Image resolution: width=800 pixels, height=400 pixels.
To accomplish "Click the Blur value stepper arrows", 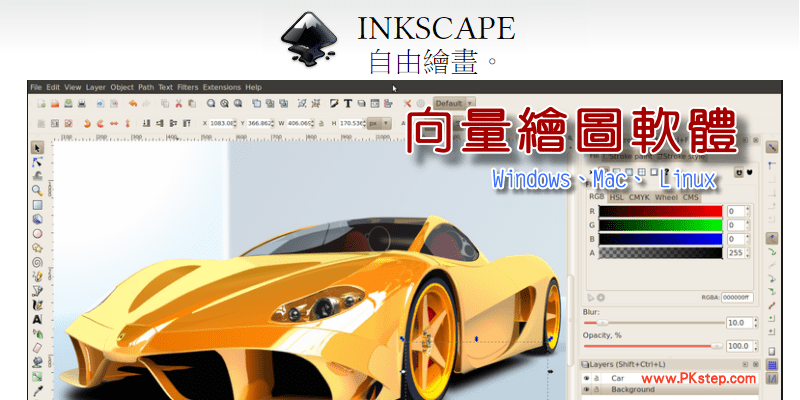I will 756,323.
